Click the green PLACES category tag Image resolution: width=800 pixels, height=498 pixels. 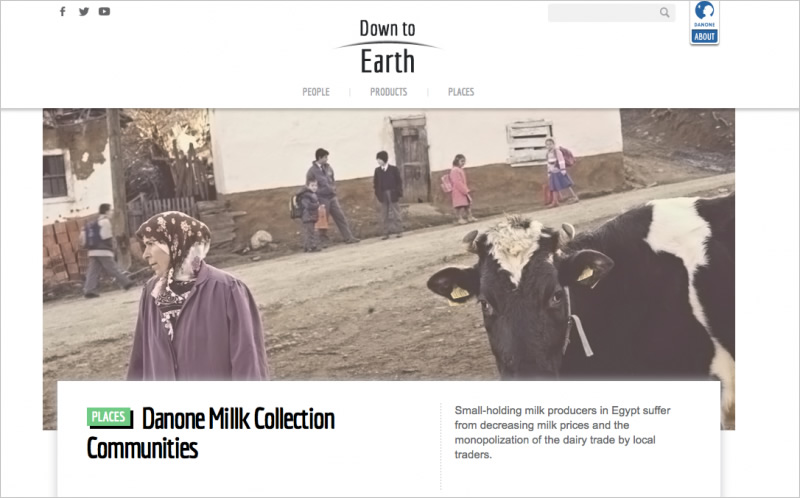(109, 417)
